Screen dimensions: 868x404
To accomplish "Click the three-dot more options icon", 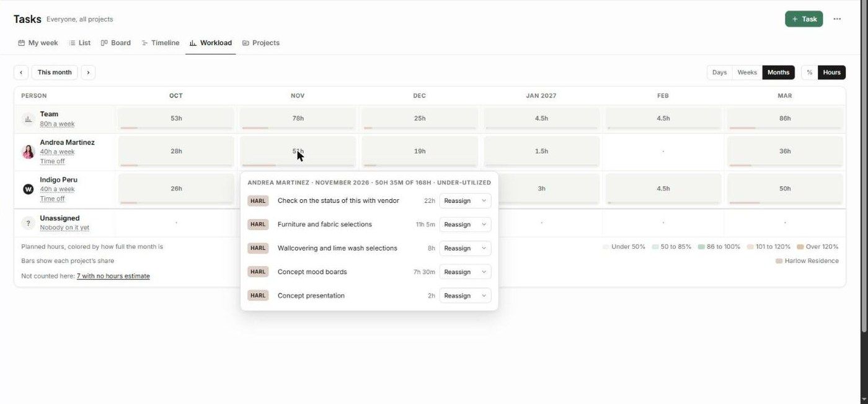I will coord(837,19).
